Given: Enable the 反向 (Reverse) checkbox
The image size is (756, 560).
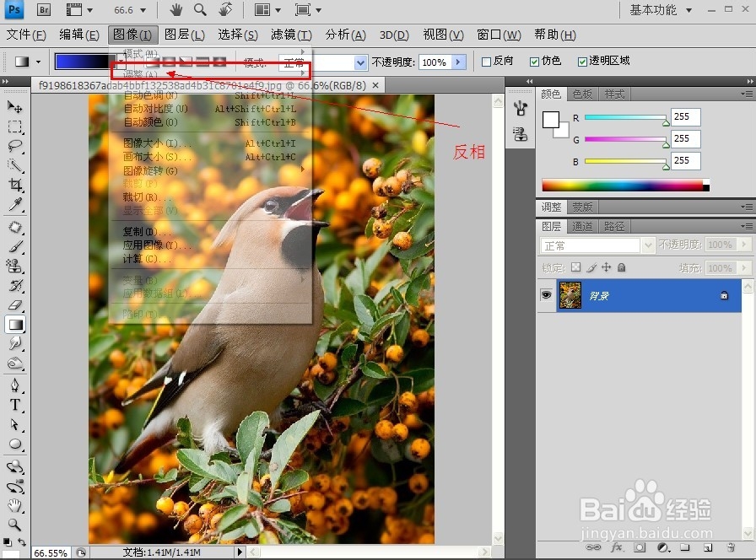Looking at the screenshot, I should [487, 62].
